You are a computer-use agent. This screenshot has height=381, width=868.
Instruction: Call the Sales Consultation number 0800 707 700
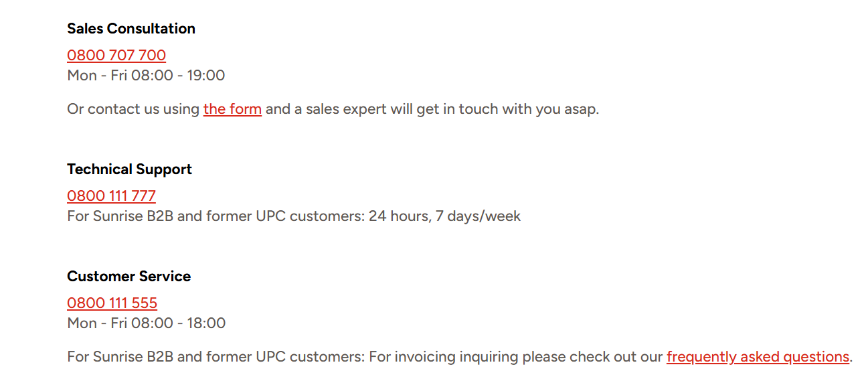(116, 56)
